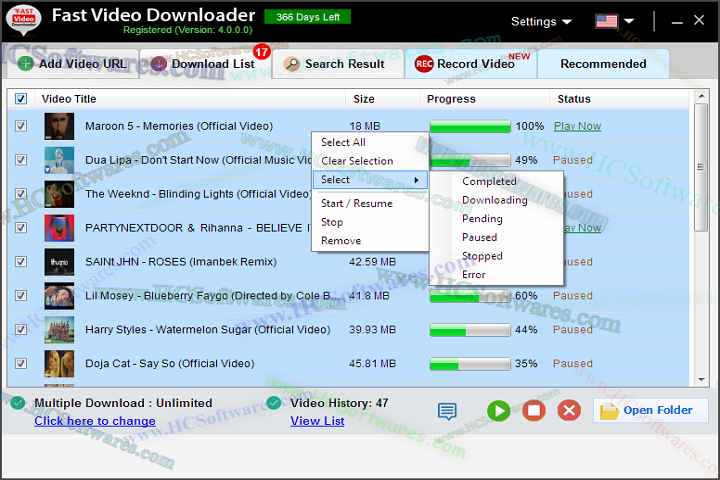Uncheck the PARTYNEXTDOOR Rihanna checkbox
The width and height of the screenshot is (720, 480).
(x=21, y=228)
